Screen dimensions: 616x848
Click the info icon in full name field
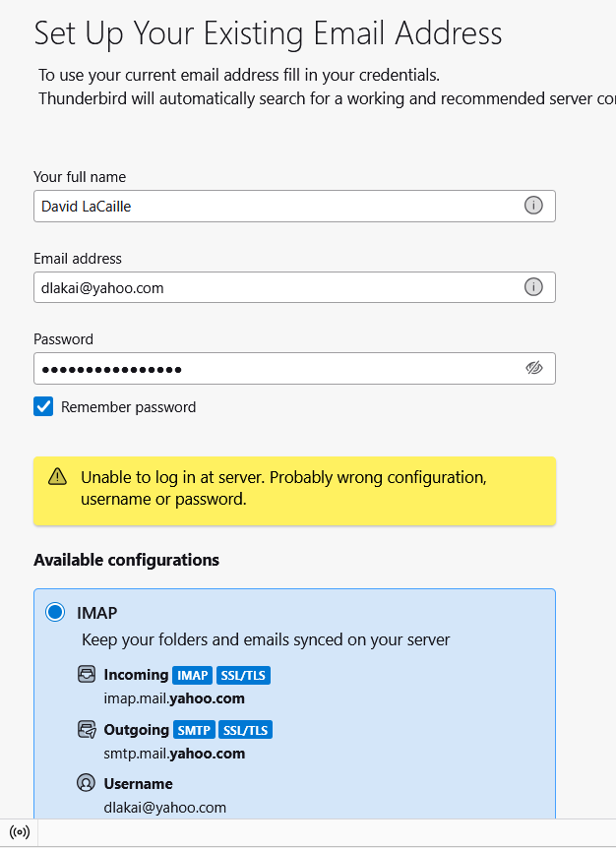533,206
